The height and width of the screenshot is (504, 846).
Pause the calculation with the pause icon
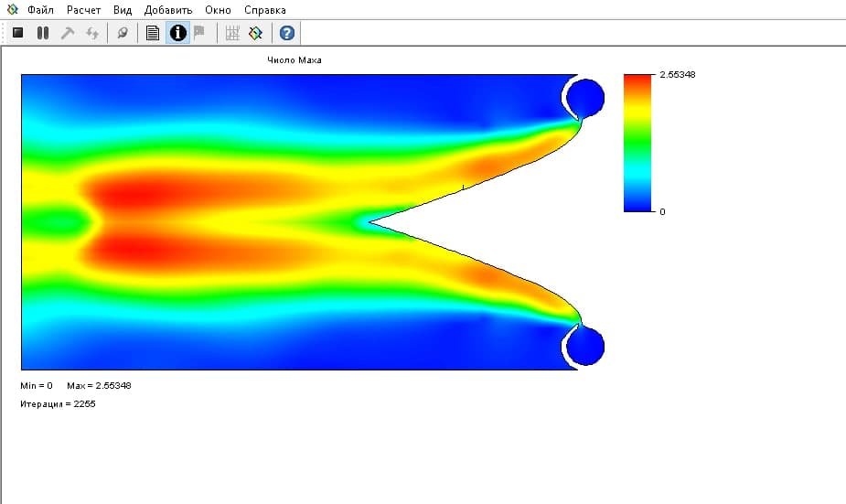pos(42,33)
